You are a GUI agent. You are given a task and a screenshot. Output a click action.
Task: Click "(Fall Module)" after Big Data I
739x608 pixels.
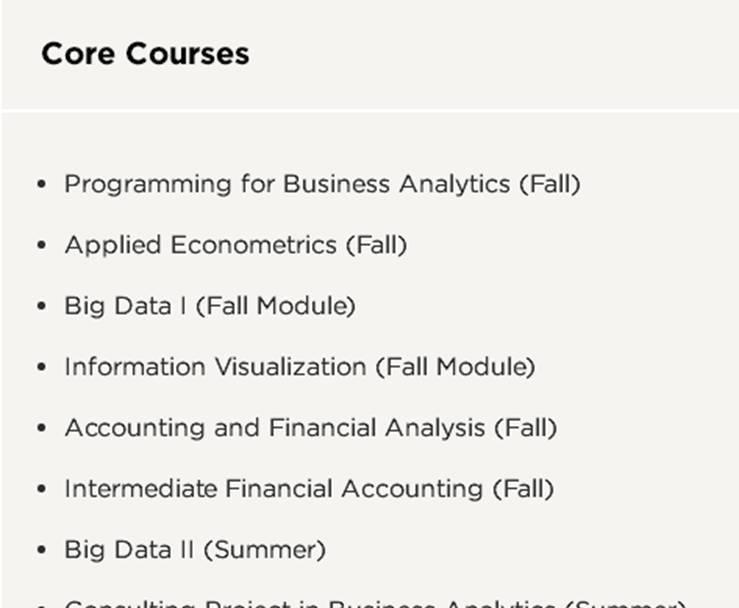tap(275, 306)
